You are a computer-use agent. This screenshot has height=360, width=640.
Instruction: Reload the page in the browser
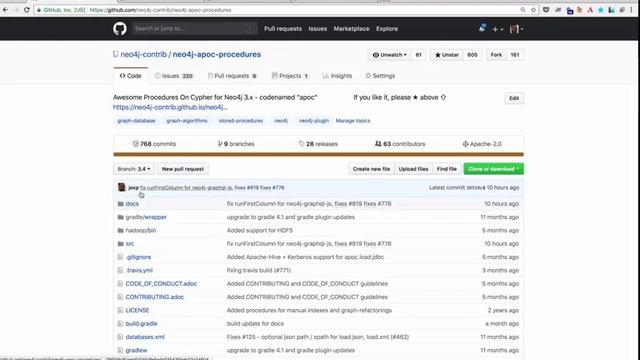[x=27, y=10]
